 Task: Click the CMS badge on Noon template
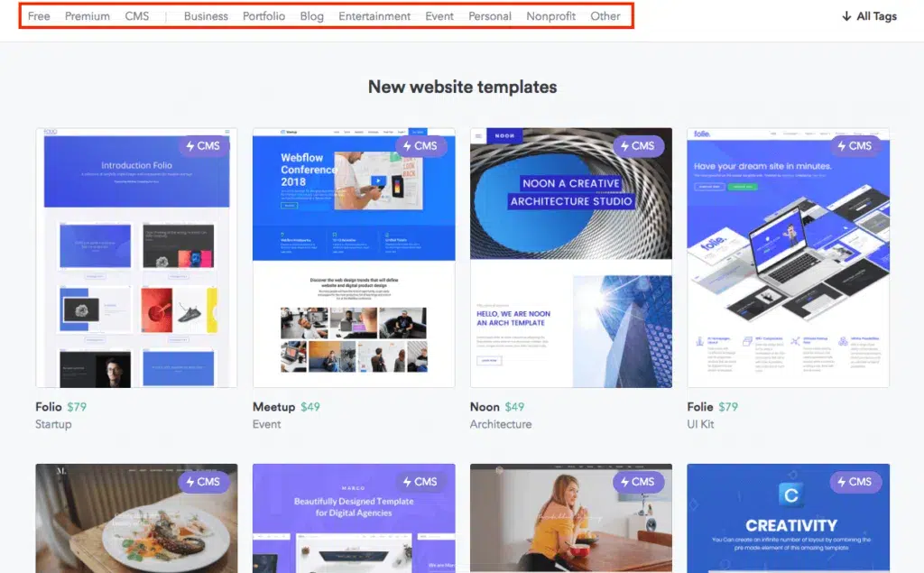click(637, 146)
